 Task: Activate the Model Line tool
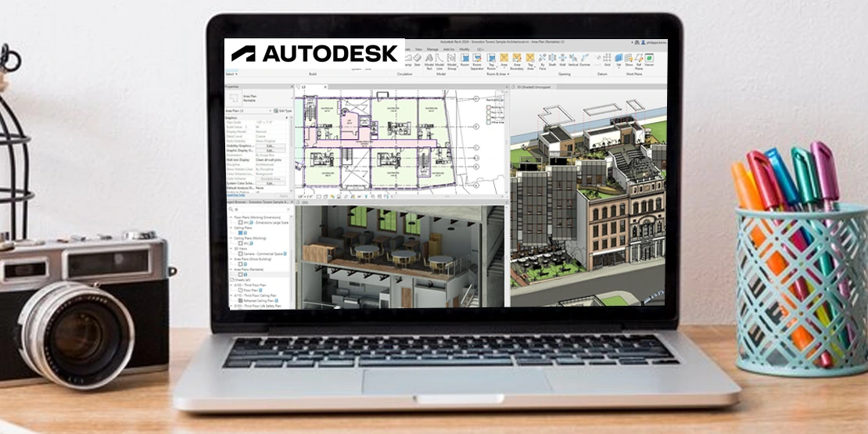(439, 63)
